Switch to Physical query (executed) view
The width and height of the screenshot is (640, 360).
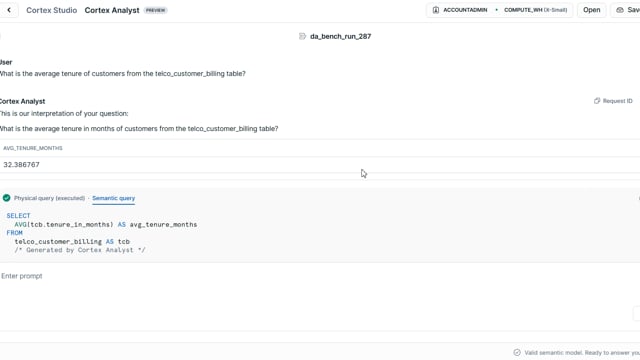pos(49,198)
